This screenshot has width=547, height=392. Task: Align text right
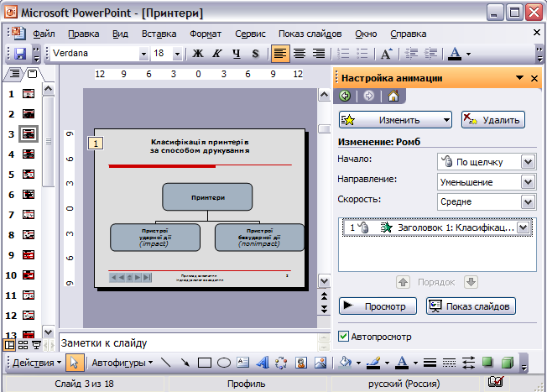coord(319,54)
